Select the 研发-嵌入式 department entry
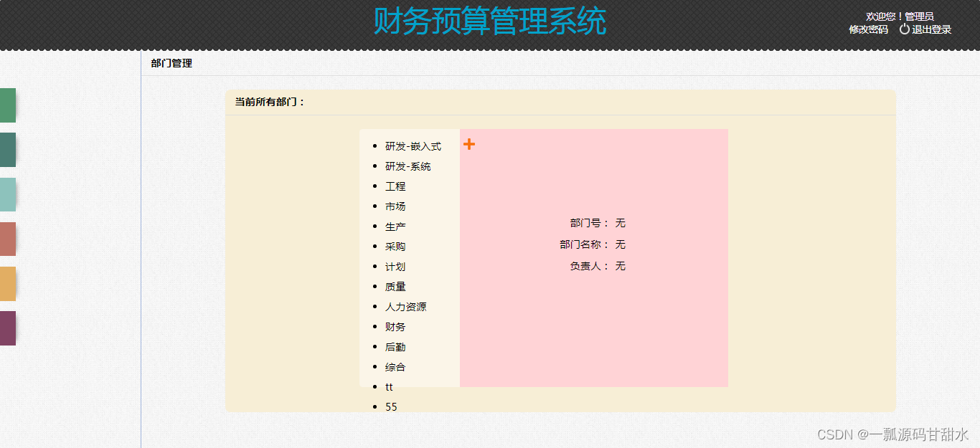 (413, 146)
